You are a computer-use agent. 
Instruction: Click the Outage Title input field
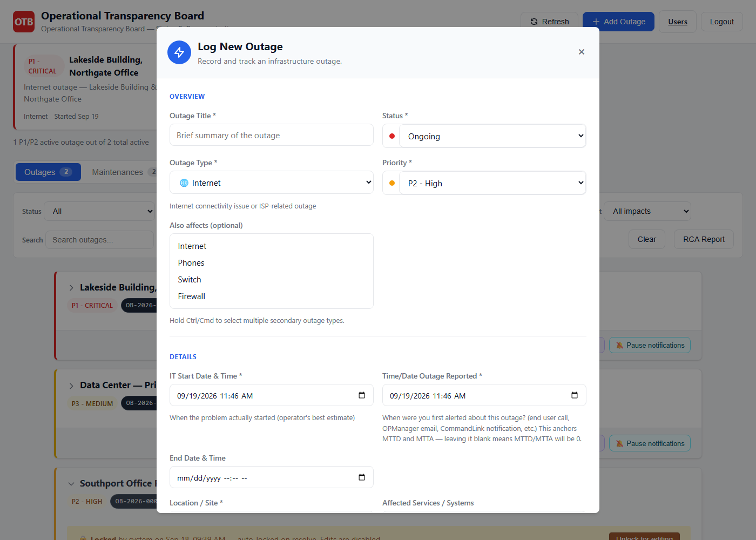point(272,135)
